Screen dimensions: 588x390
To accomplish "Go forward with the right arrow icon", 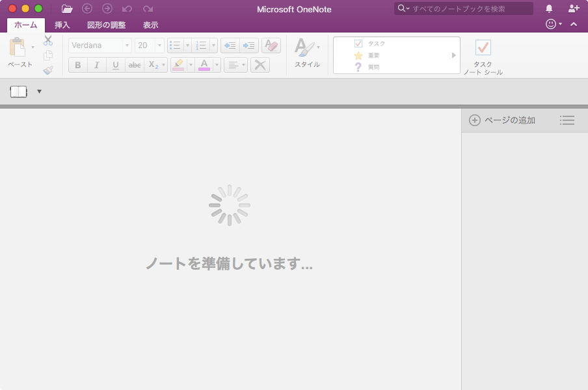I will coord(107,8).
